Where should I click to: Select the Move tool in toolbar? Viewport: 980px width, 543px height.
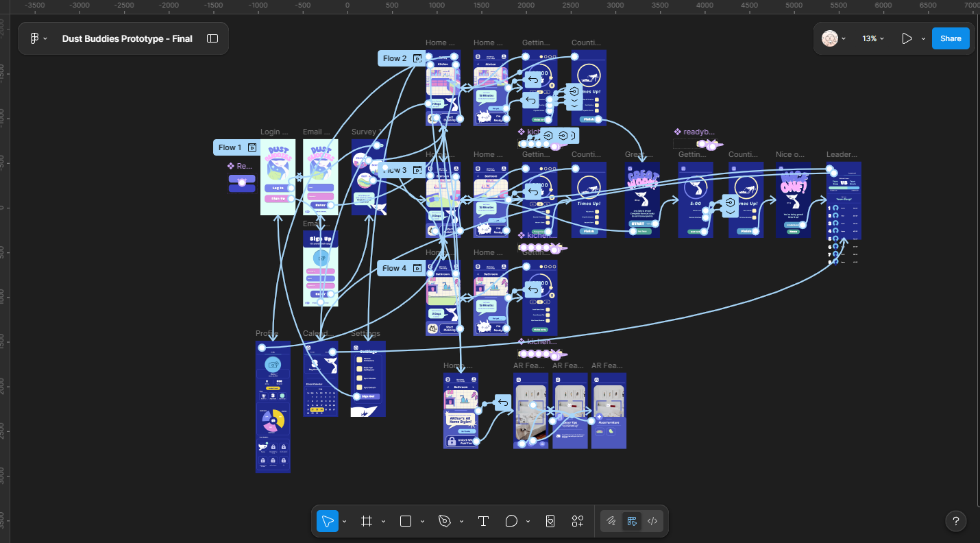pos(328,521)
